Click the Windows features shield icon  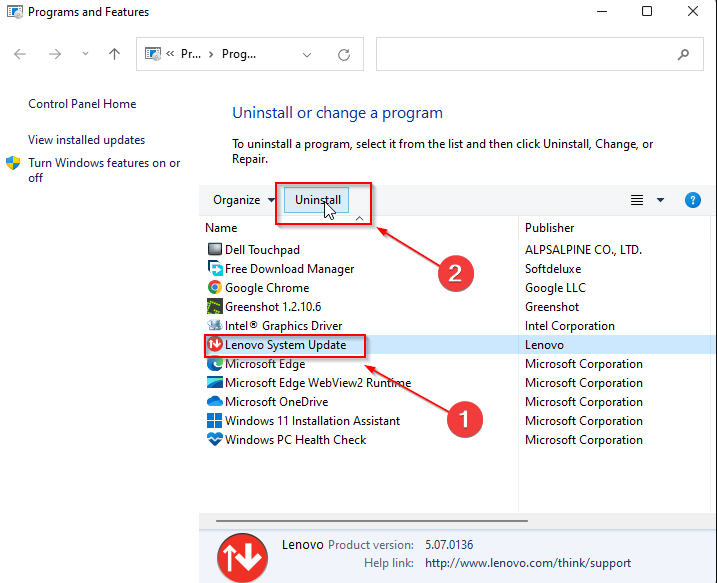pyautogui.click(x=13, y=163)
